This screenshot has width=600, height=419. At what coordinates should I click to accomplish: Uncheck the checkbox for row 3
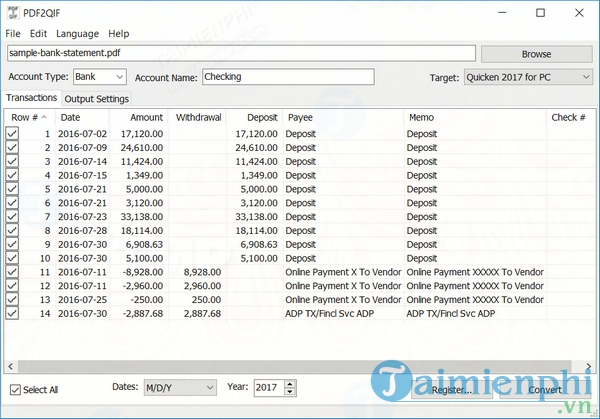click(12, 161)
